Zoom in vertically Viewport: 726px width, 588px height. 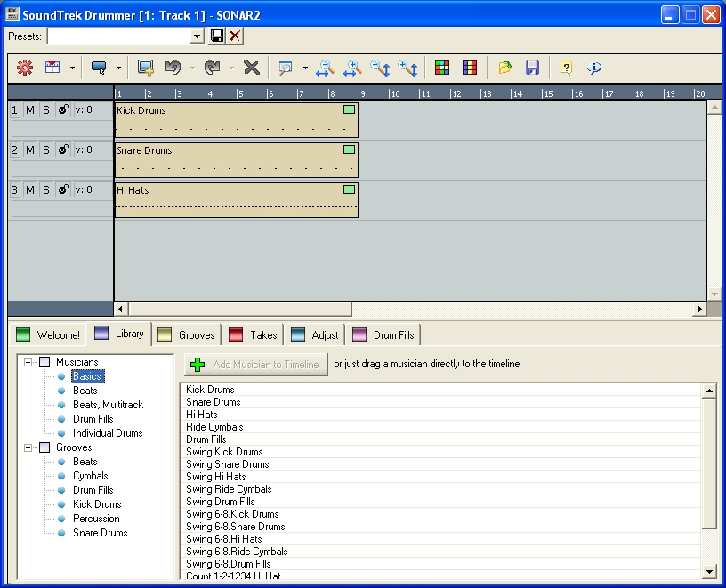(x=407, y=68)
